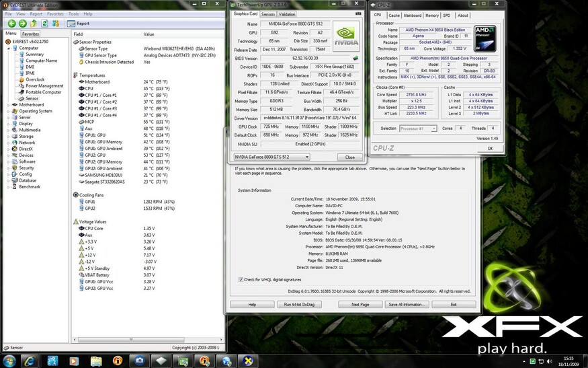This screenshot has height=368, width=588.
Task: Open the View menu in EVEREST
Action: click(x=21, y=14)
